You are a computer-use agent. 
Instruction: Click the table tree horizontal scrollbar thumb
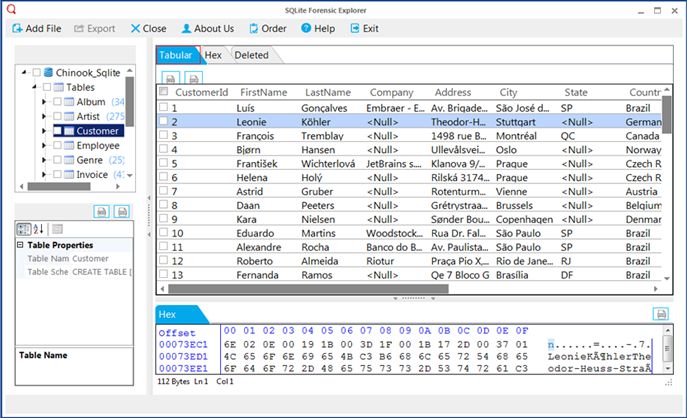[x=59, y=186]
